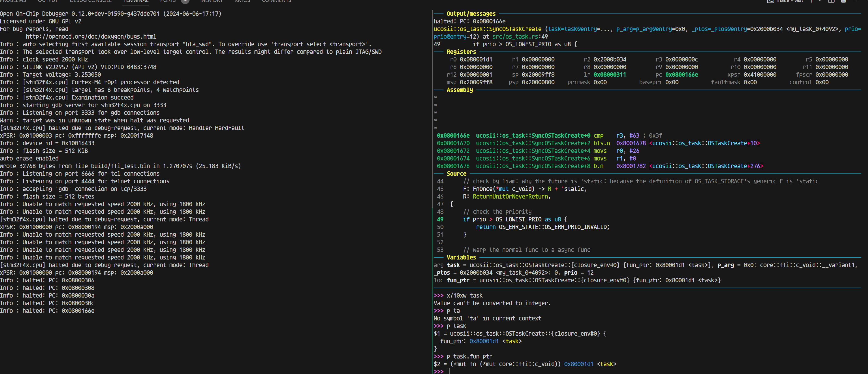Switch to the MEMORY panel tab
Viewport: 868px width, 374px height.
tap(211, 1)
